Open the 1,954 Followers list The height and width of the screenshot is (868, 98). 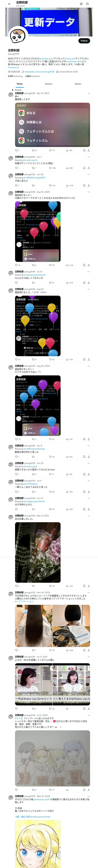33,76
